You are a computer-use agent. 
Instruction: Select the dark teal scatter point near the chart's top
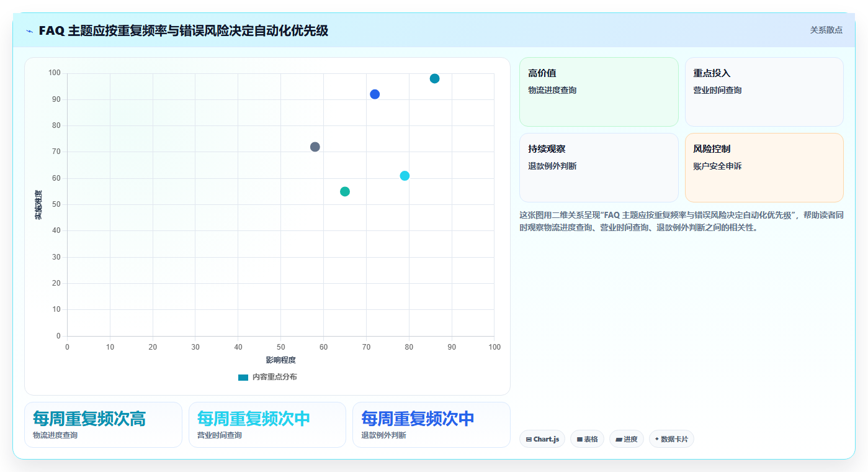434,78
